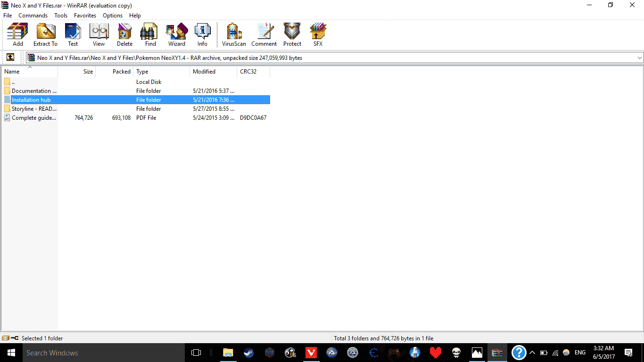Open File Explorer from the taskbar

click(228, 353)
